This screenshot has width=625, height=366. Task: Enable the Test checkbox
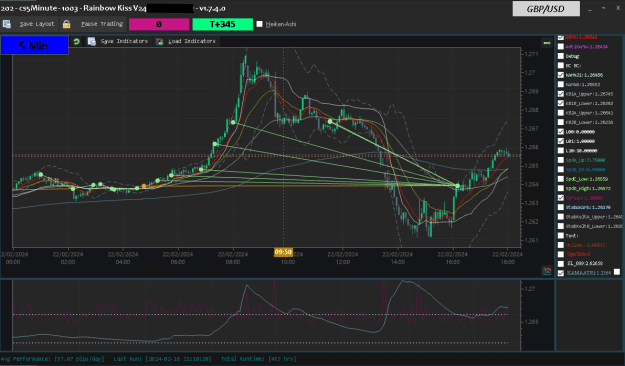pos(561,236)
